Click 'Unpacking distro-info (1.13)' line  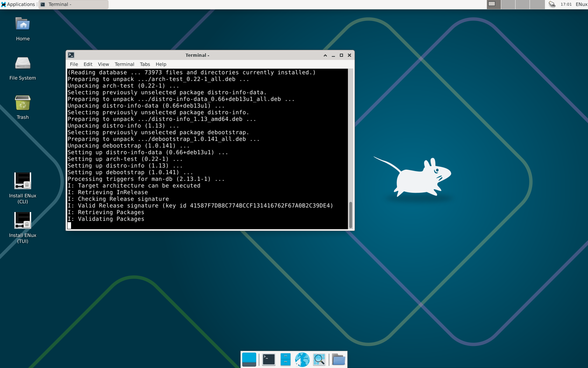coord(123,126)
